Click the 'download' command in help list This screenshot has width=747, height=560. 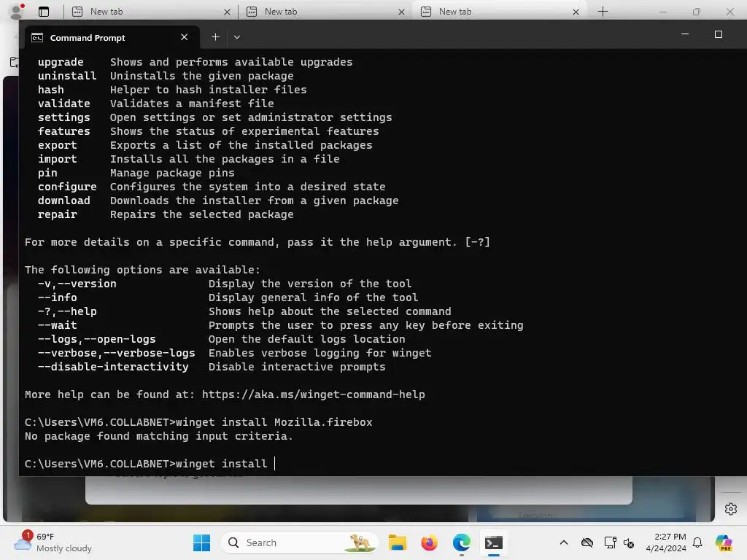pyautogui.click(x=64, y=201)
